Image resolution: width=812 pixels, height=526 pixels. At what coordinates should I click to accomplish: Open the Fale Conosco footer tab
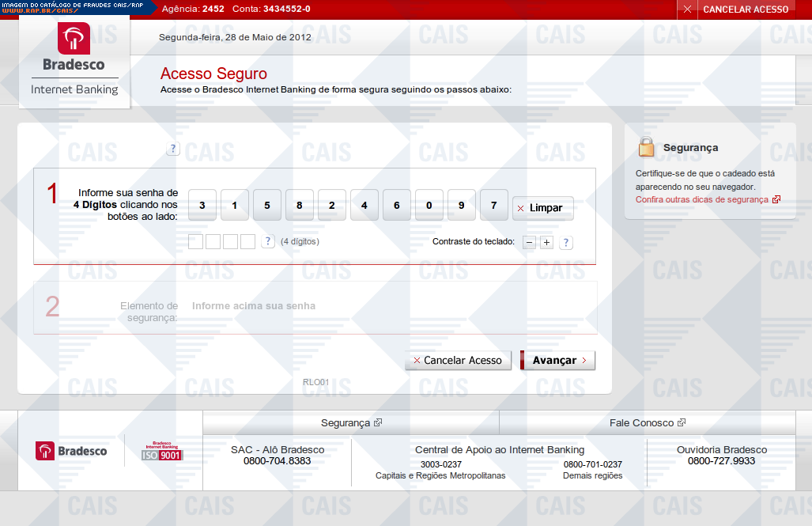pos(647,423)
